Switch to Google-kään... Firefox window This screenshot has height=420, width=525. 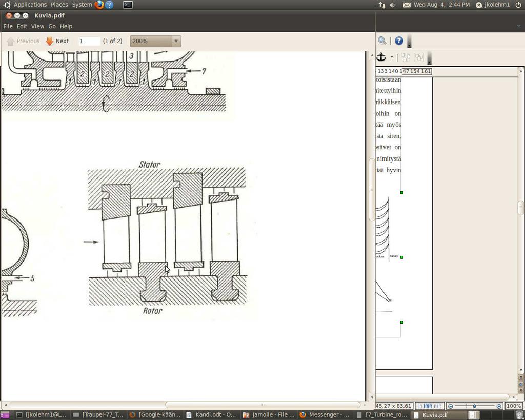[155, 415]
